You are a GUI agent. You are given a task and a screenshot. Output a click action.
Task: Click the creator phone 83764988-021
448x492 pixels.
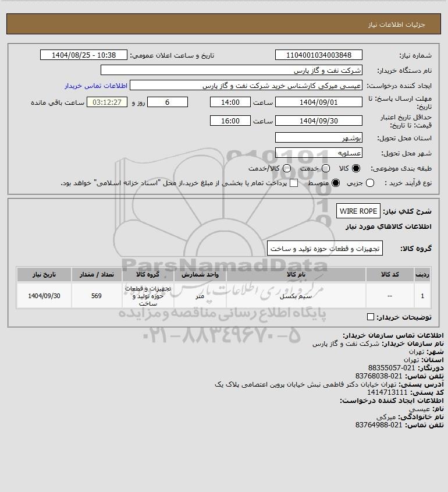[x=379, y=425]
